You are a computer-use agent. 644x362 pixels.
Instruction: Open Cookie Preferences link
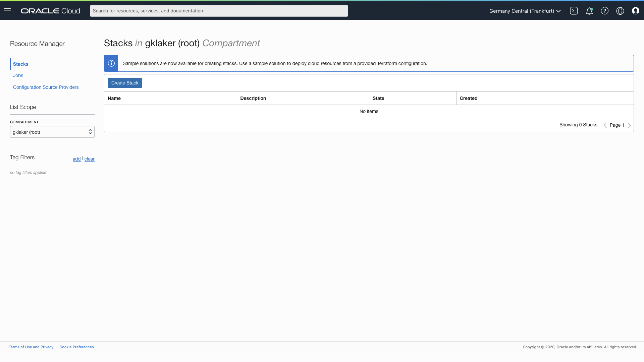(76, 347)
